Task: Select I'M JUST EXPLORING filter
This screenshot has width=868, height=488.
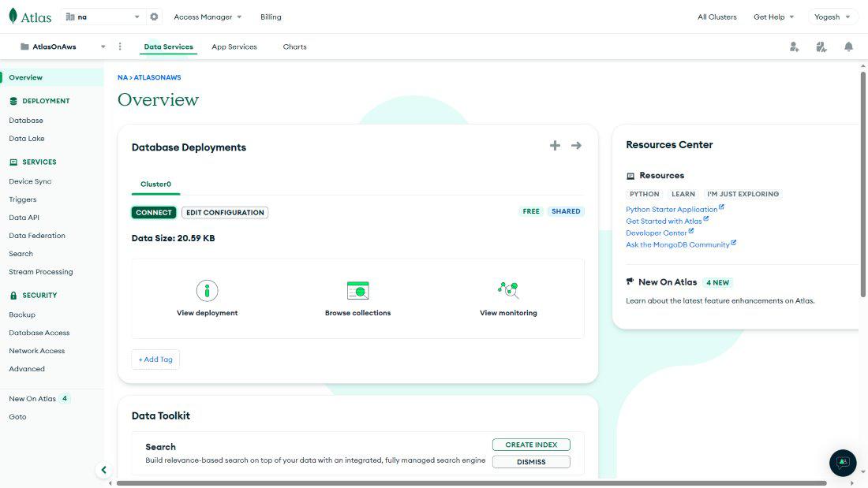Action: (743, 194)
